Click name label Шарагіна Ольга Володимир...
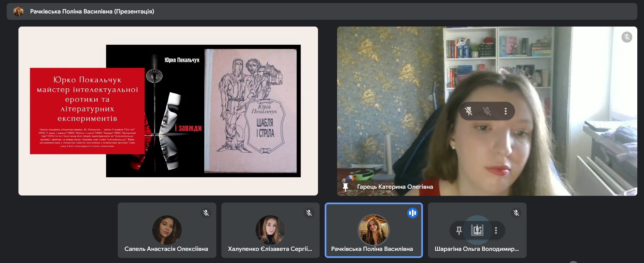This screenshot has width=644, height=263. point(477,249)
